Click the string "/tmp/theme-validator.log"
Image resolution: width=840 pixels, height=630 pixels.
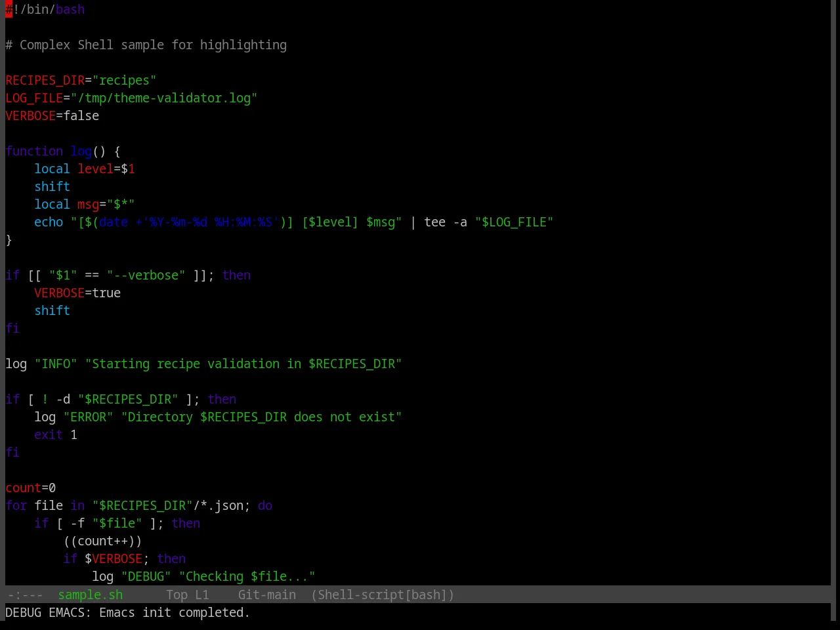[164, 98]
